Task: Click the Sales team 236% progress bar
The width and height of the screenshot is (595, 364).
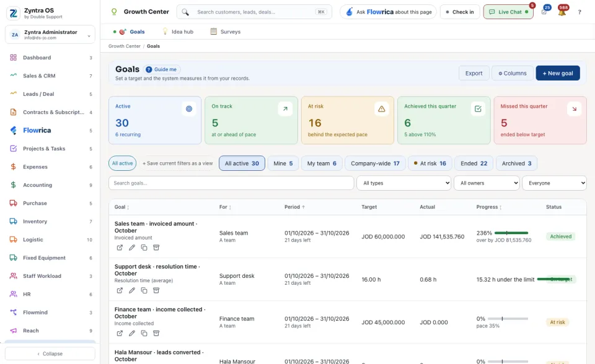Action: (x=511, y=233)
